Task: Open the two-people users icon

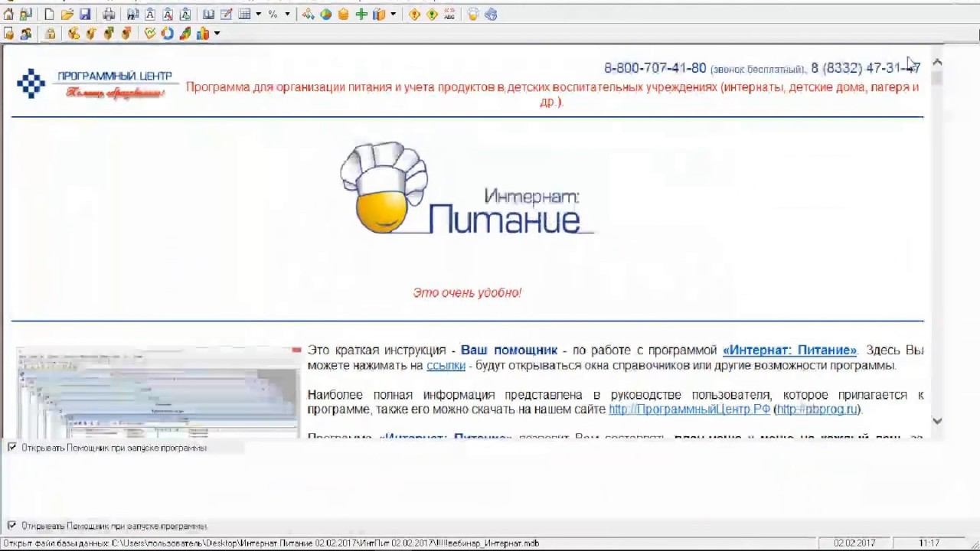Action: click(26, 34)
